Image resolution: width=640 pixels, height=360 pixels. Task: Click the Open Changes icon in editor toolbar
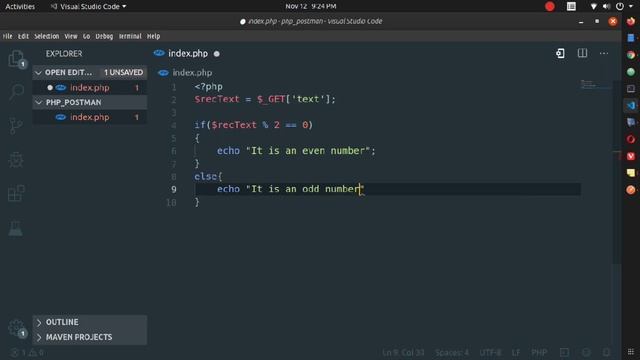tap(560, 53)
